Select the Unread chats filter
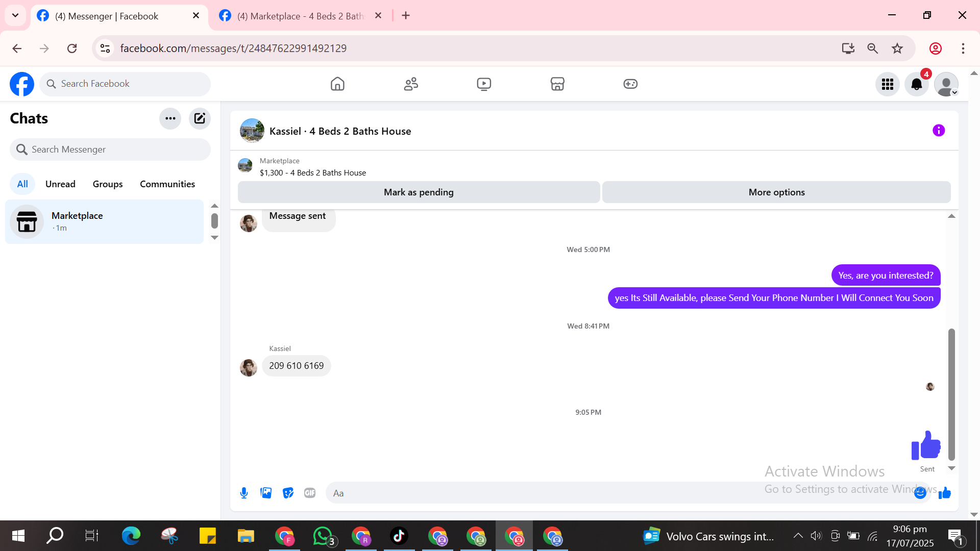This screenshot has width=980, height=551. pyautogui.click(x=60, y=184)
